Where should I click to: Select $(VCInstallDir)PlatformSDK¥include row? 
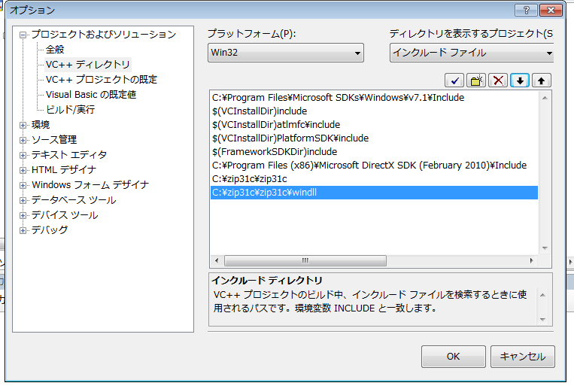coord(374,138)
